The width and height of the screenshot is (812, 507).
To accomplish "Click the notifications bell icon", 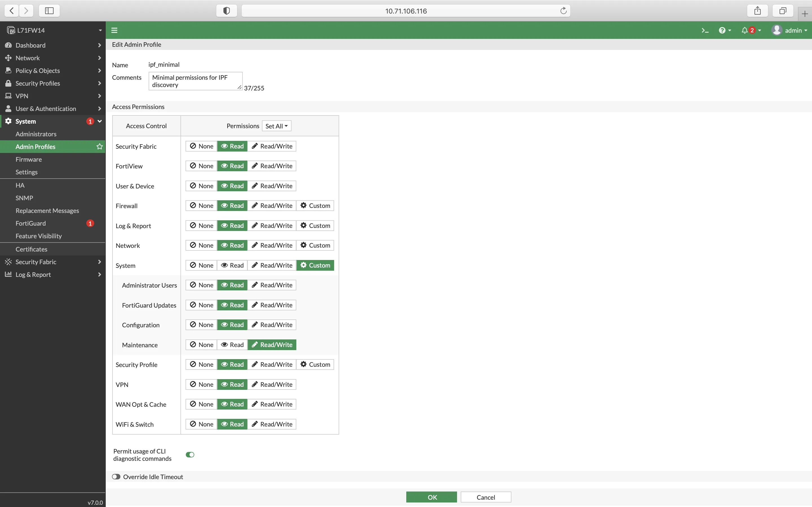I will point(745,30).
